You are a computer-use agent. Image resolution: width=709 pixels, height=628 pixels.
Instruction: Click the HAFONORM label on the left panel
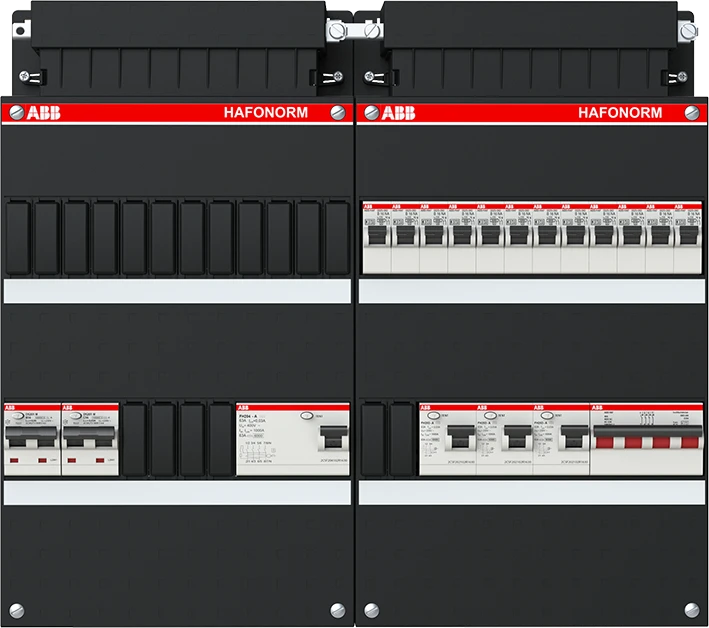264,113
